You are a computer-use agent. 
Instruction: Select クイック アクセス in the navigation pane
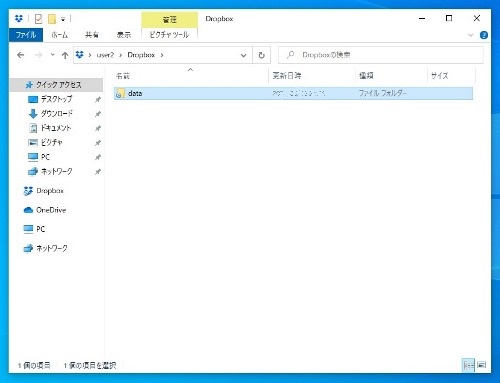pyautogui.click(x=57, y=85)
